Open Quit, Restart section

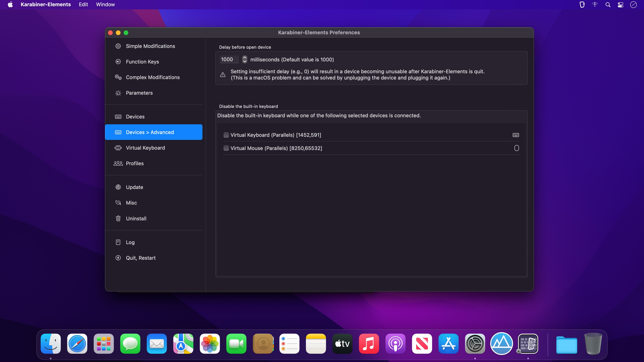(x=153, y=258)
